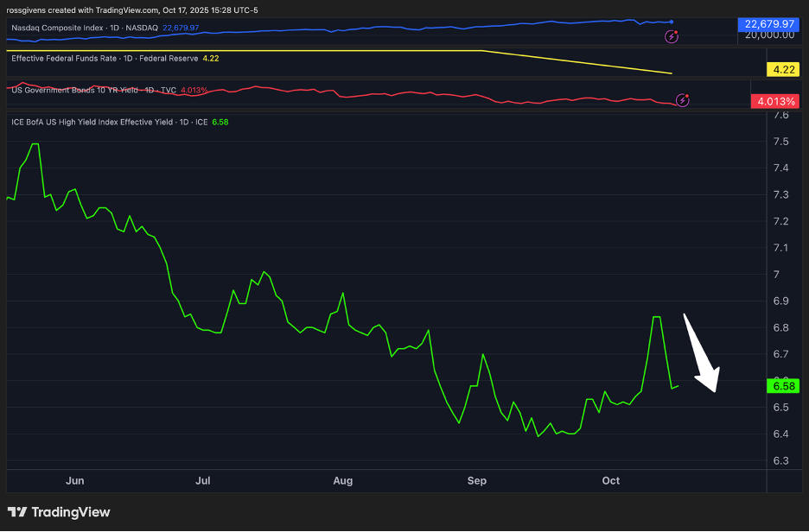Select the US Government Bonds 10 YR legend

tap(95, 90)
